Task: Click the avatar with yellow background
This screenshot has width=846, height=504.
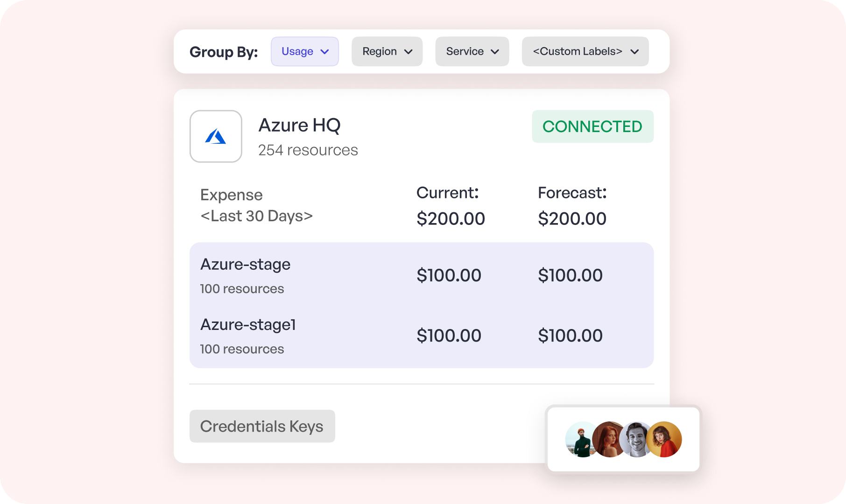Action: 666,440
